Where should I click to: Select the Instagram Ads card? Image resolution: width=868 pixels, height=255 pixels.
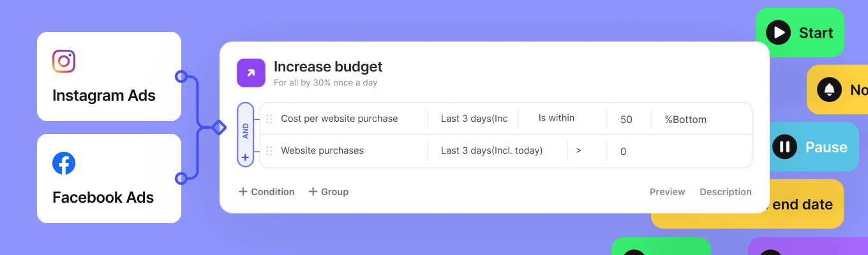pos(109,76)
